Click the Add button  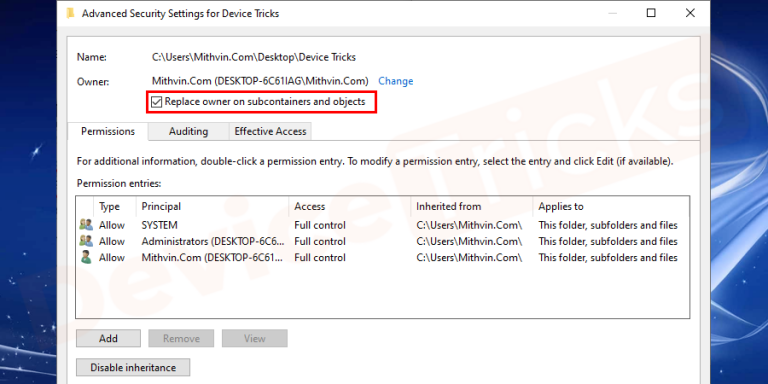click(108, 338)
